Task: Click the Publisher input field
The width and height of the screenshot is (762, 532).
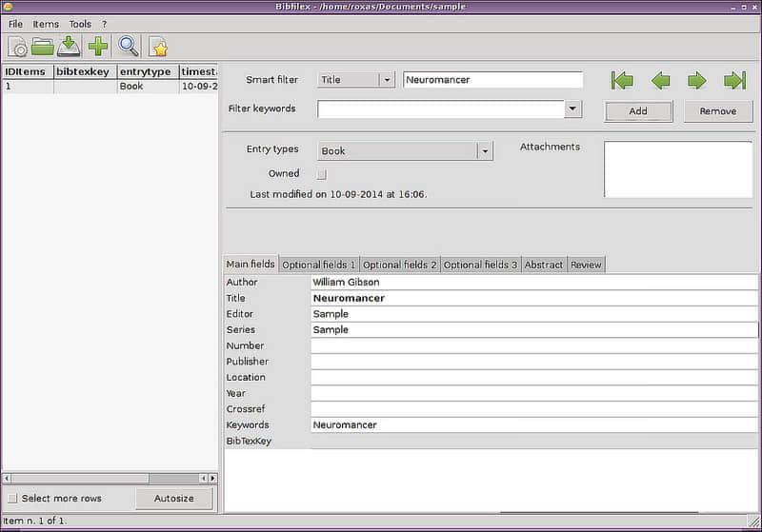Action: tap(533, 362)
